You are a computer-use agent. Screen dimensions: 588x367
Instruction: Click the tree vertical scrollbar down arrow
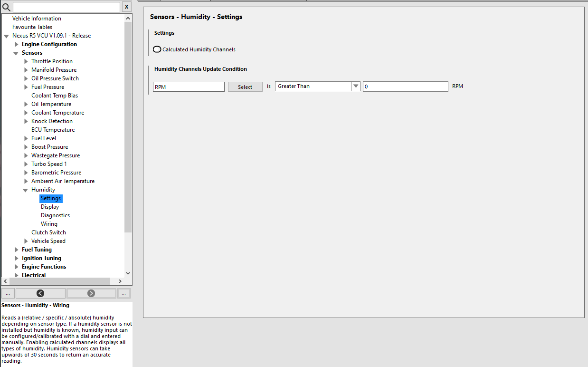click(x=128, y=273)
